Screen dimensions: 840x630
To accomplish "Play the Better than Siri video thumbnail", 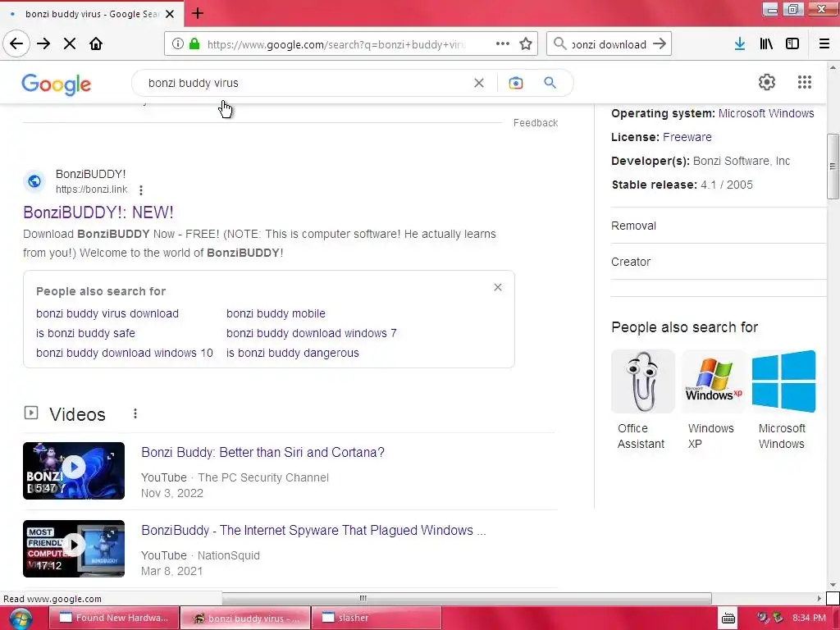I will (x=74, y=471).
